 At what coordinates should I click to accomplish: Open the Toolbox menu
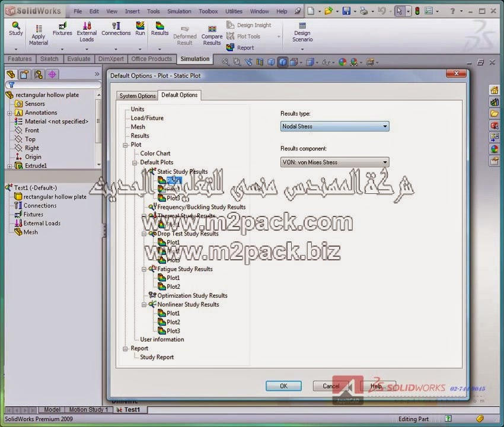208,11
